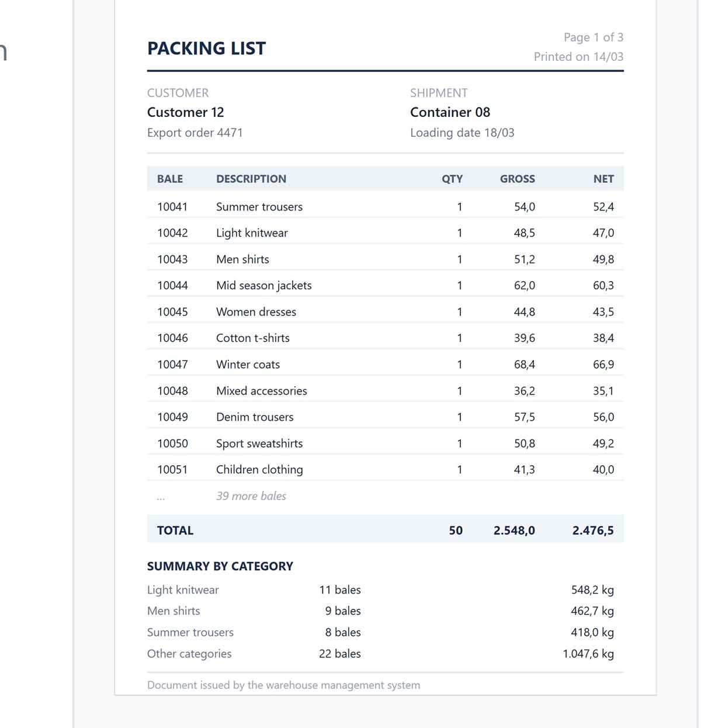Select quantity 1 in bale 10049 row

pos(460,417)
